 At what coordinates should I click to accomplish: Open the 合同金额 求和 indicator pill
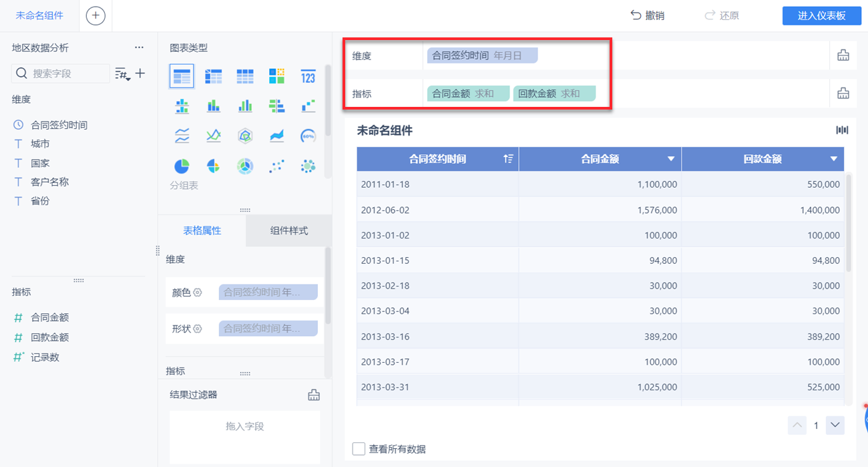point(468,94)
